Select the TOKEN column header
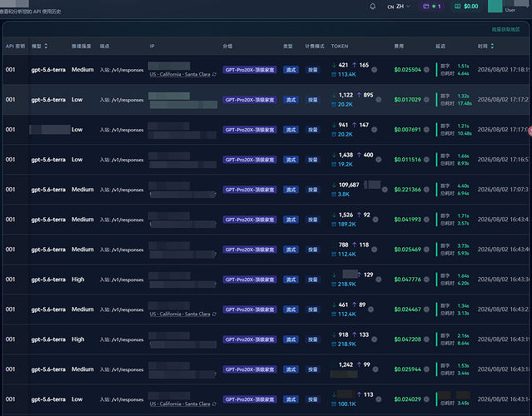The width and height of the screenshot is (532, 416). pos(340,46)
